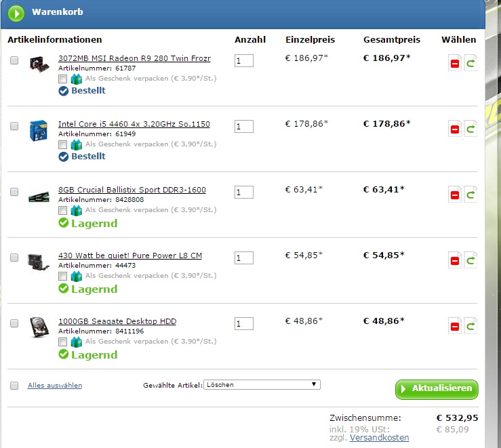
Task: Click the Seagate hard drive thumbnail
Action: (39, 327)
